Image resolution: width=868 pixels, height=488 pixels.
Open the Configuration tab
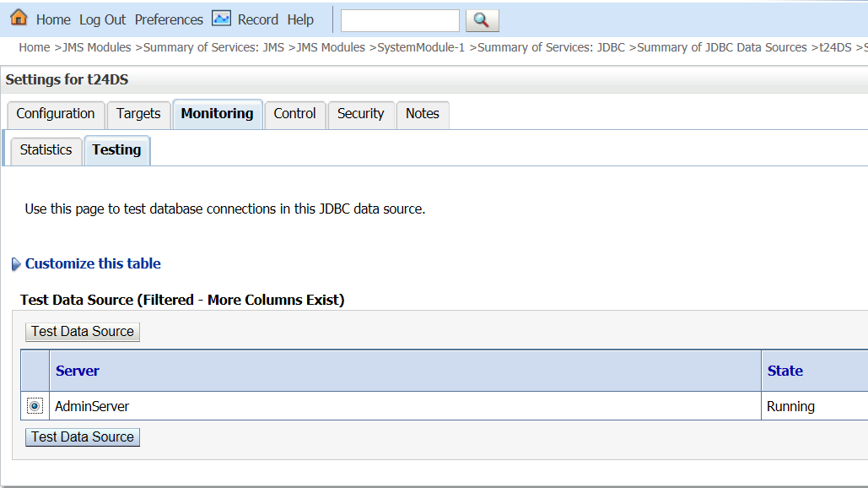(56, 114)
